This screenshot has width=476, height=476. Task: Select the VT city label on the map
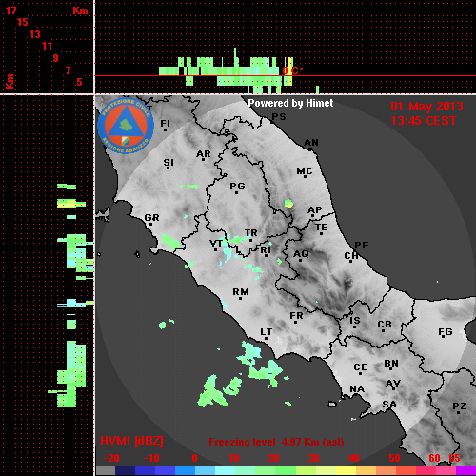(x=216, y=244)
